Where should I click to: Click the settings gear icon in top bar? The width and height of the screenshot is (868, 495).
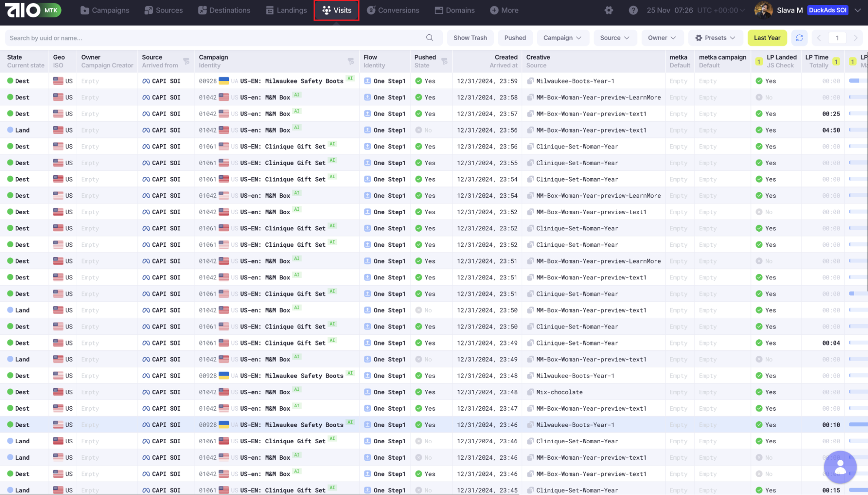click(608, 10)
